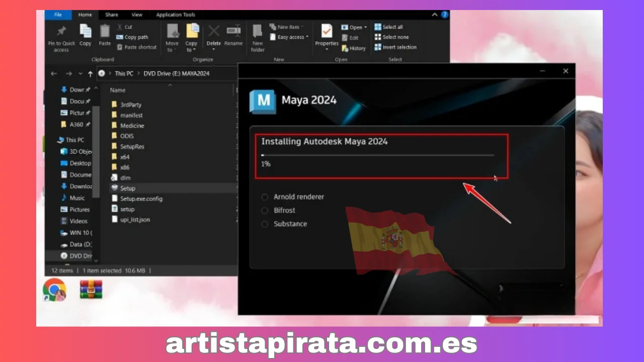
Task: Open the File menu in Explorer
Action: pyautogui.click(x=57, y=15)
